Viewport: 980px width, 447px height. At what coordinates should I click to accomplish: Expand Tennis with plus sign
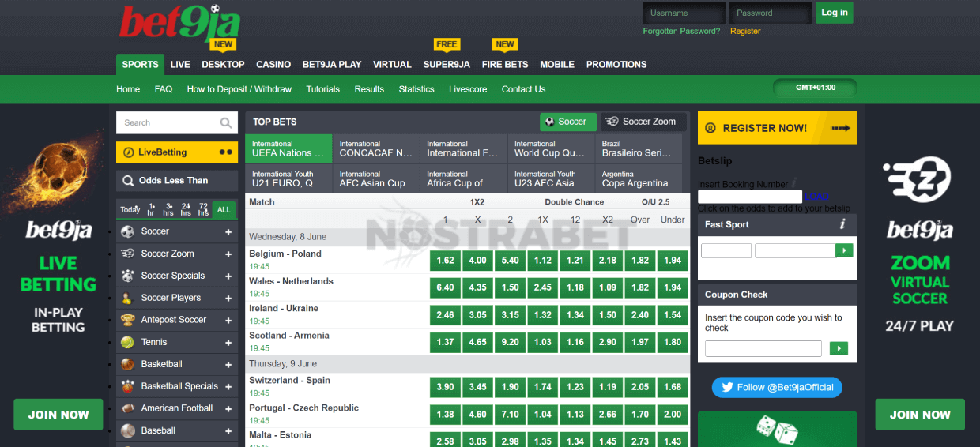228,343
